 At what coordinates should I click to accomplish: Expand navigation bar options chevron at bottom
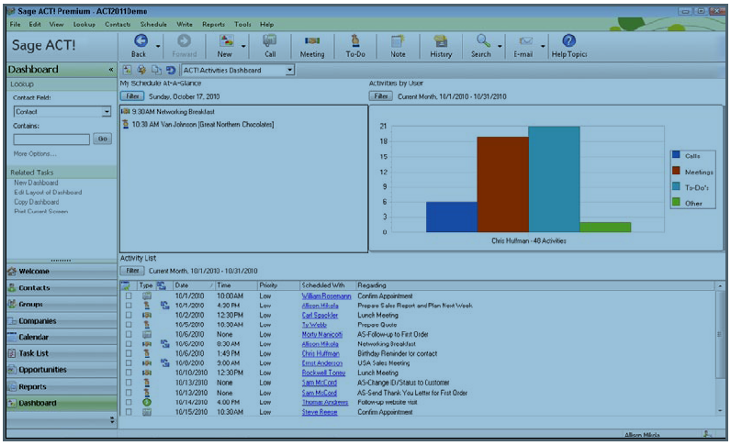(112, 420)
